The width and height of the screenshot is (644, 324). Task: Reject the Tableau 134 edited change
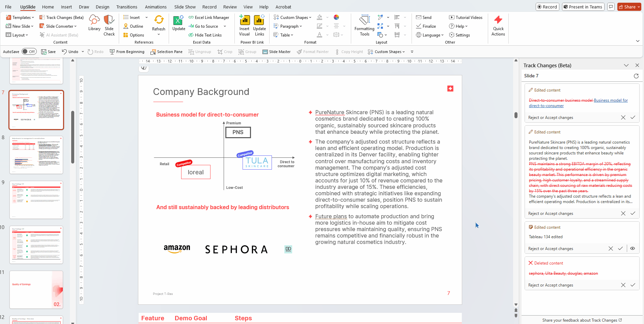click(x=611, y=249)
